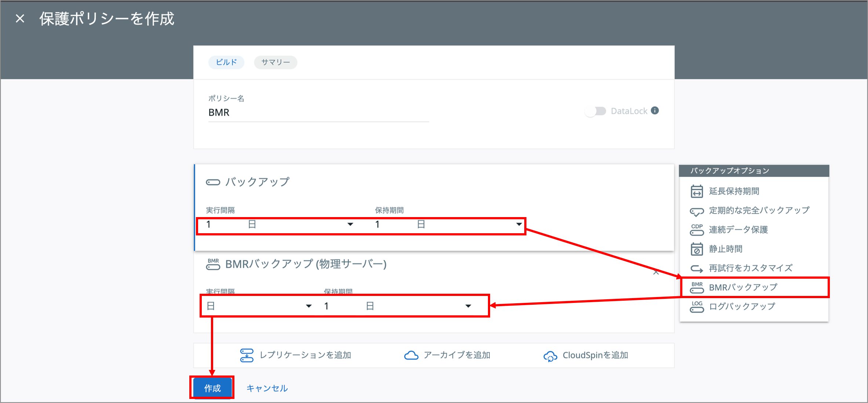The image size is (868, 403).
Task: Click the ポリシー名 input field
Action: 318,113
